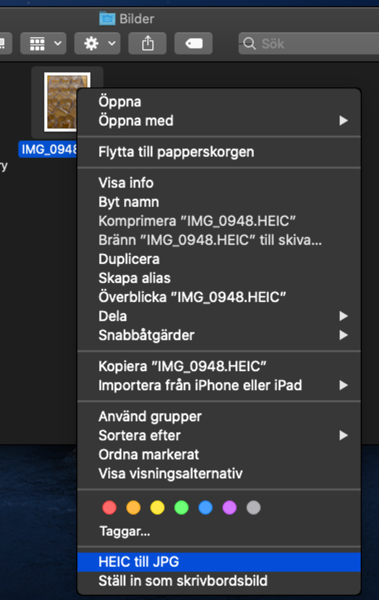Select Ställ in som skrivbordsbild
The width and height of the screenshot is (379, 600).
(x=219, y=581)
